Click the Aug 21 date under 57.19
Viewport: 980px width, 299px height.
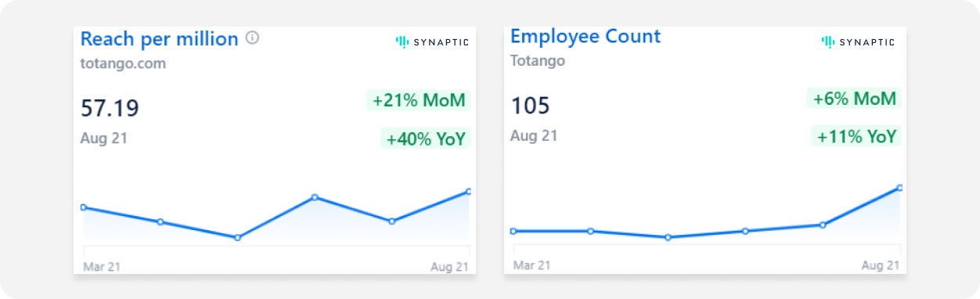point(104,138)
